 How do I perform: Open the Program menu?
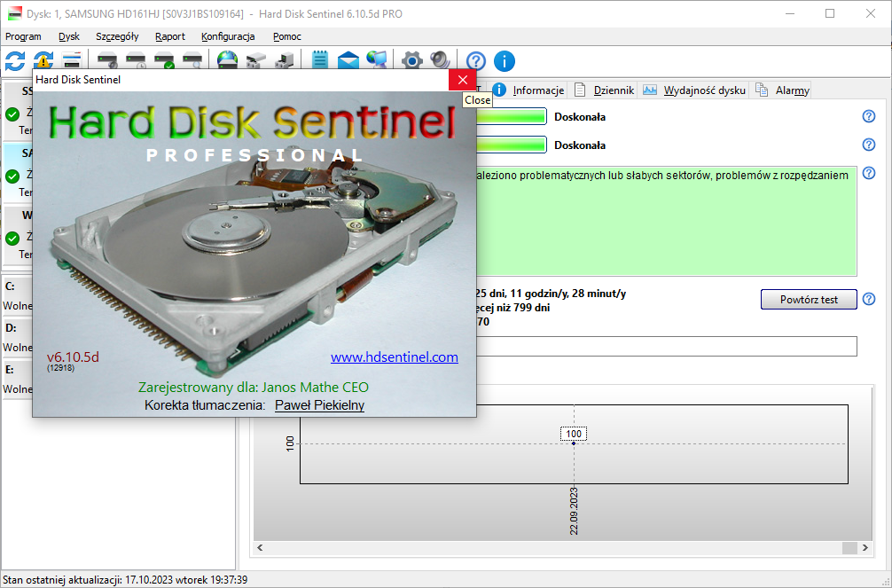point(23,36)
